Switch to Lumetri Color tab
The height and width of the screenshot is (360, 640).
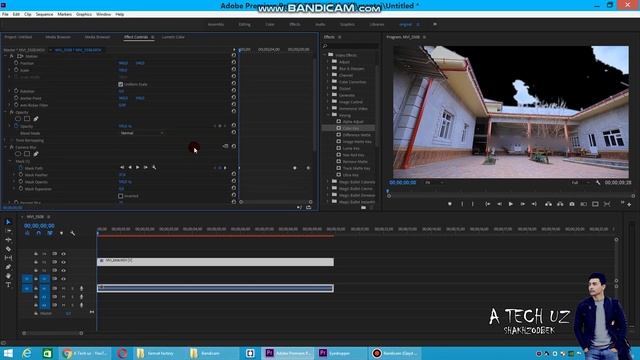point(173,37)
